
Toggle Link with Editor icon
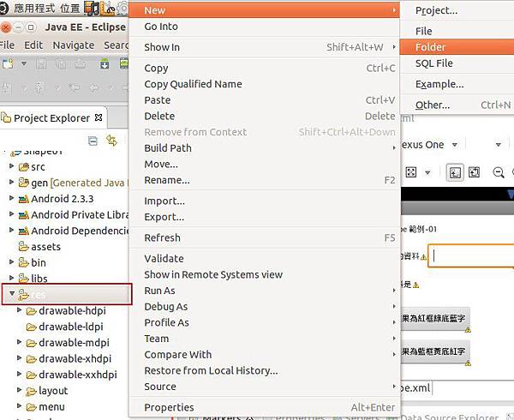(x=111, y=141)
